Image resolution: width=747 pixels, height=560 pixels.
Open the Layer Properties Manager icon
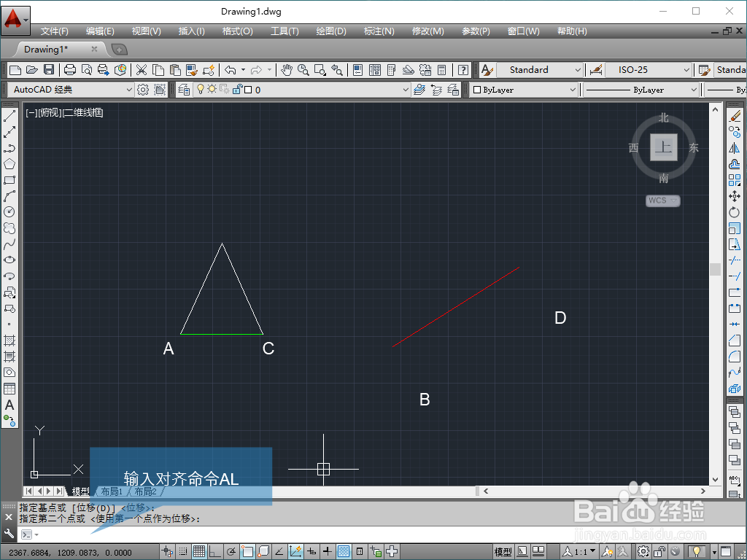[184, 90]
